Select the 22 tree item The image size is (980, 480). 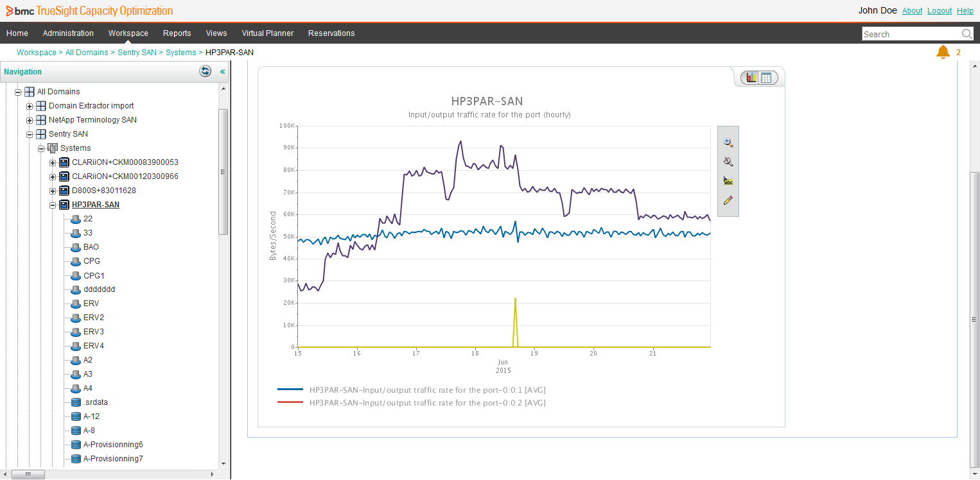[x=88, y=219]
